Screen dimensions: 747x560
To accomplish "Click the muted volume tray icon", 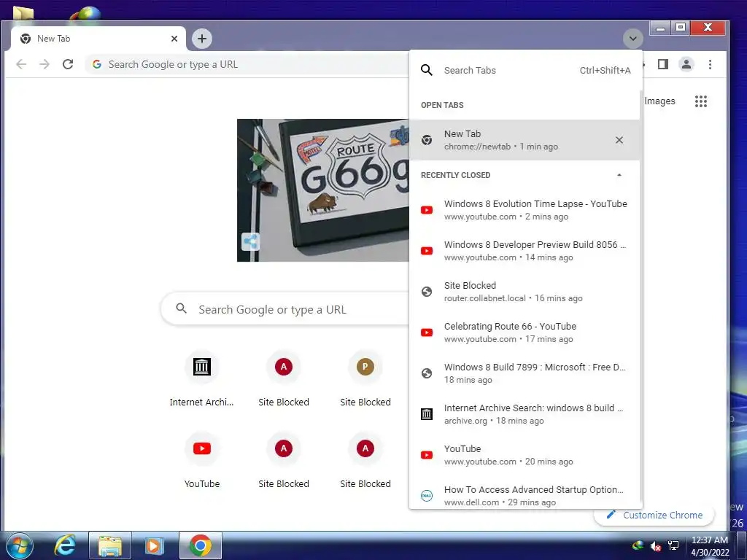I will point(656,546).
